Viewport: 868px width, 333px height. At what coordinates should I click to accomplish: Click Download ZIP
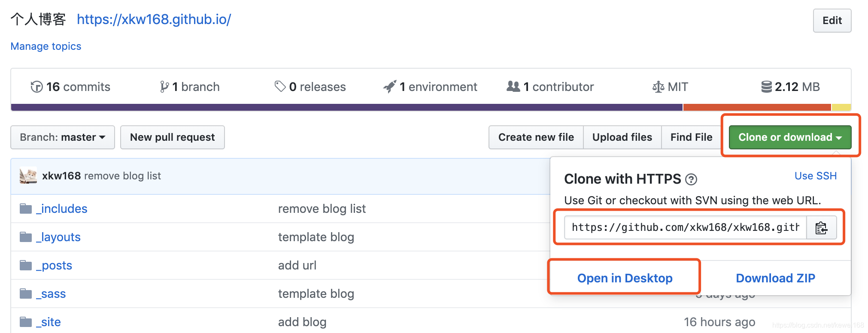[x=775, y=278]
